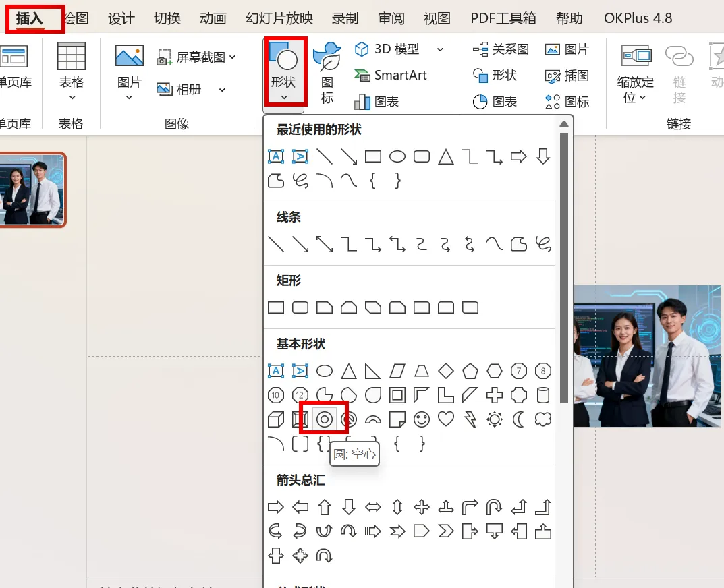Pick the smiley face shape
Image resolution: width=724 pixels, height=588 pixels.
point(421,419)
